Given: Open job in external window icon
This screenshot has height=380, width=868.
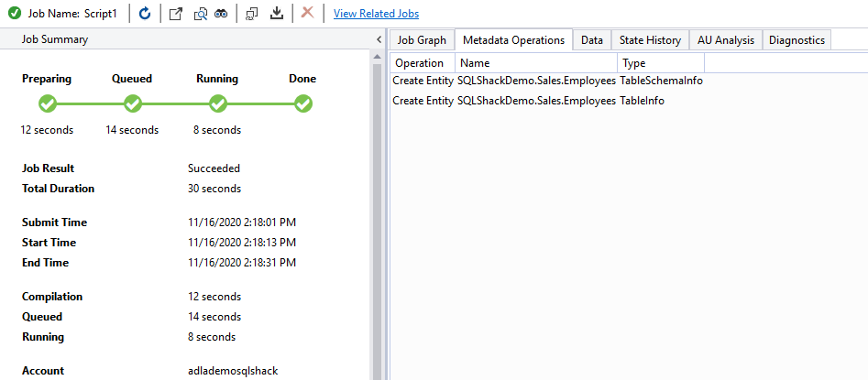Looking at the screenshot, I should tap(177, 13).
